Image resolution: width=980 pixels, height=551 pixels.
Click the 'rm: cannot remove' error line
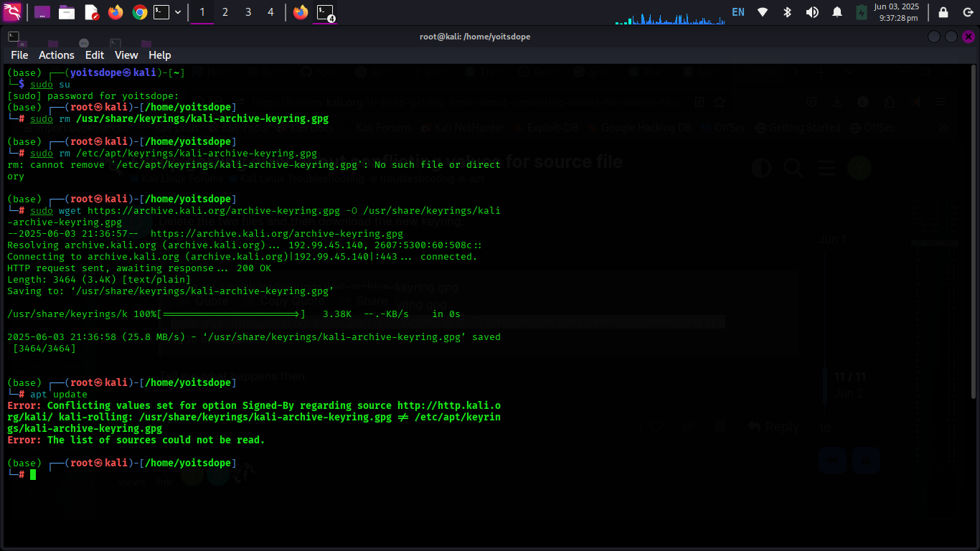[x=254, y=170]
